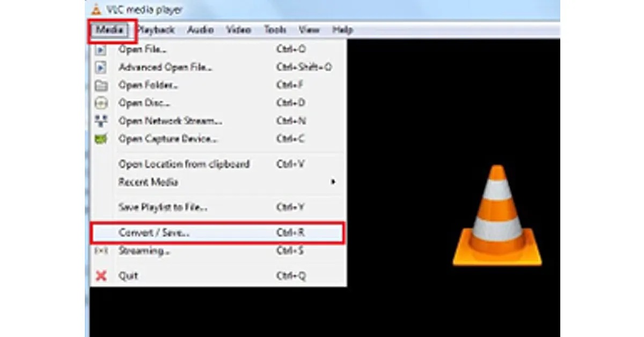Choose Convert / Save menu entry
Viewport: 644px width, 337px height.
tap(217, 233)
